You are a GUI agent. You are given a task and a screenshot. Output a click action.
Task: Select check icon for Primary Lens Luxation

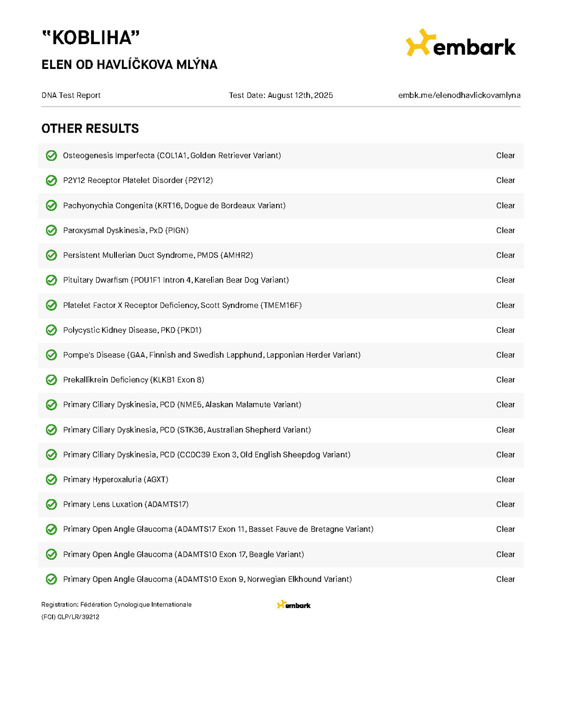52,504
